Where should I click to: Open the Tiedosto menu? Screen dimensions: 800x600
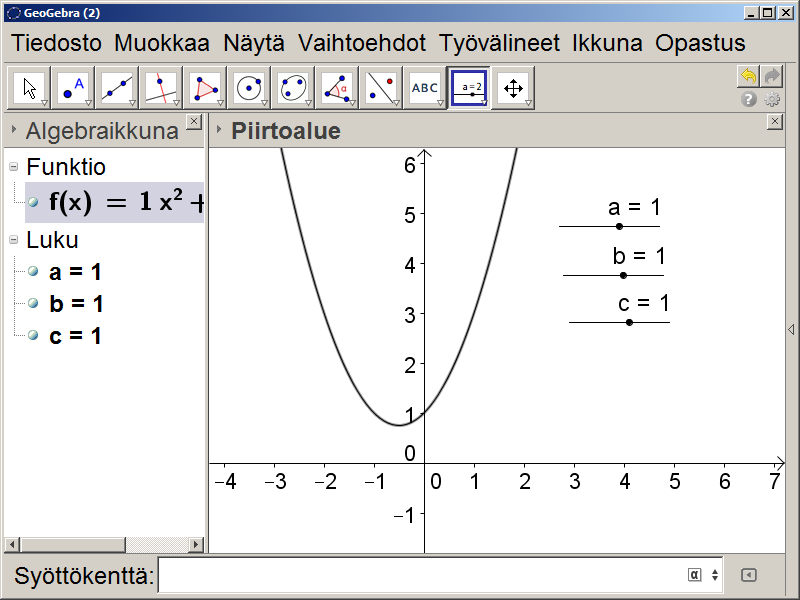pos(57,43)
